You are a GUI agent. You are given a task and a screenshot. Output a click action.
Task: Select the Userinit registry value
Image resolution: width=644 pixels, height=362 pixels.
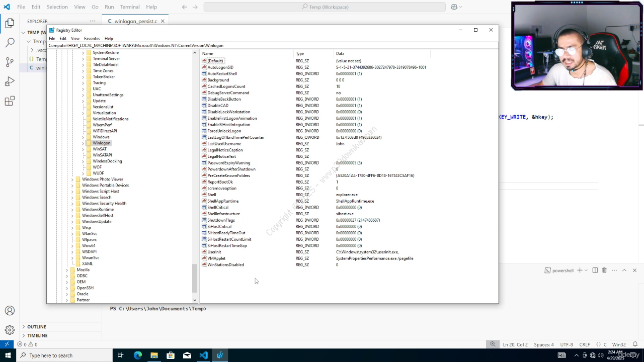(214, 252)
